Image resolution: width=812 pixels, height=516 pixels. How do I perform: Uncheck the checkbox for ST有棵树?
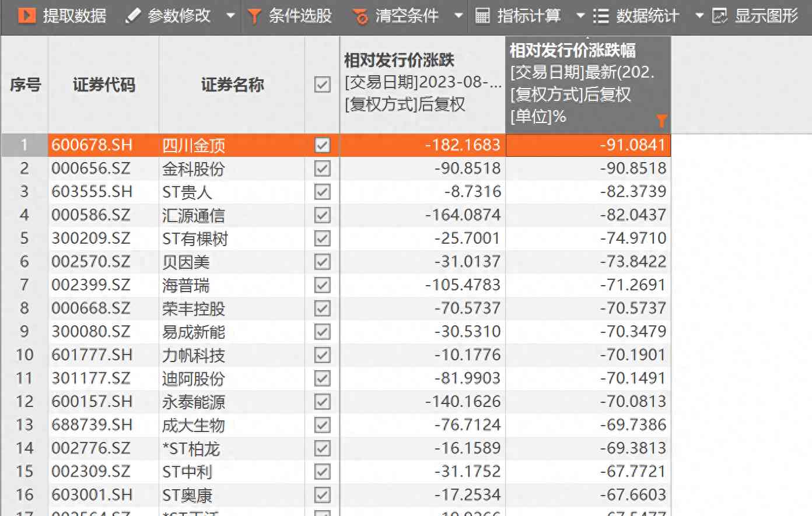pos(323,238)
